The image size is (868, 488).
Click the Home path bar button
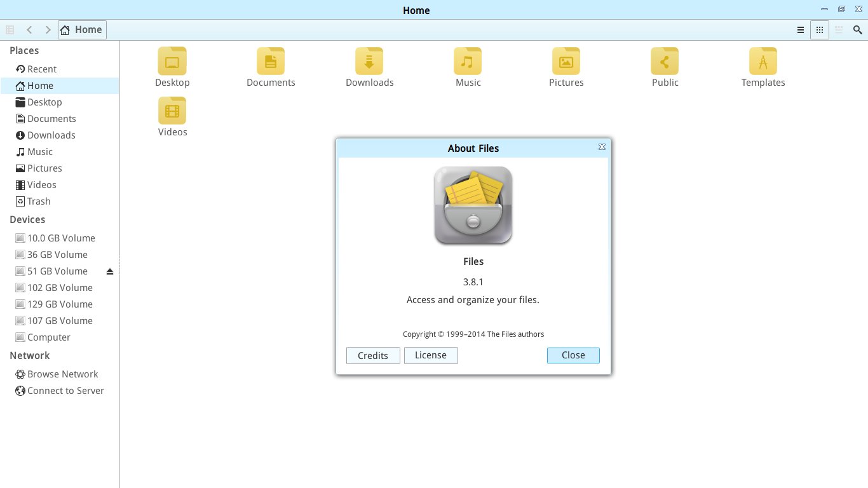[x=82, y=30]
